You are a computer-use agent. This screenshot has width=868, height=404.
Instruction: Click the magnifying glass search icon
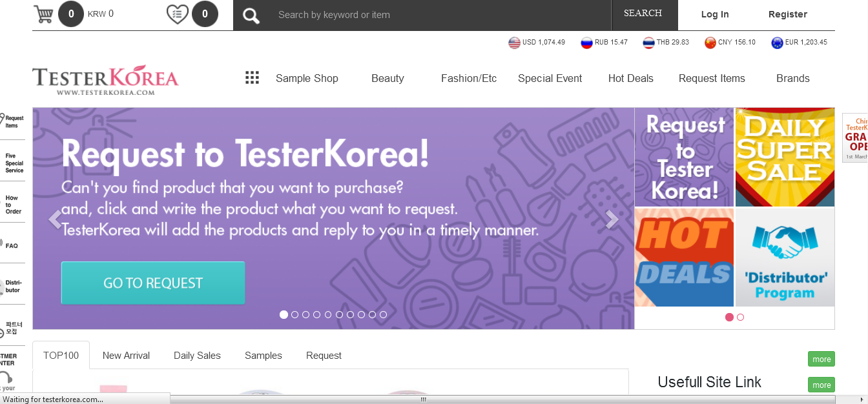(251, 14)
